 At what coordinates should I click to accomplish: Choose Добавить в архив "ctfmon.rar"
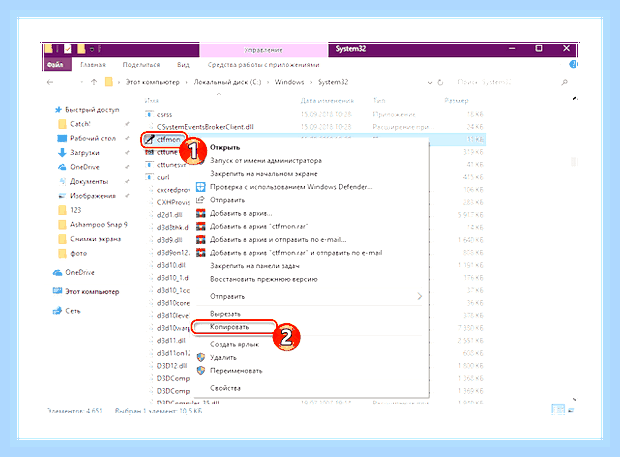(259, 227)
